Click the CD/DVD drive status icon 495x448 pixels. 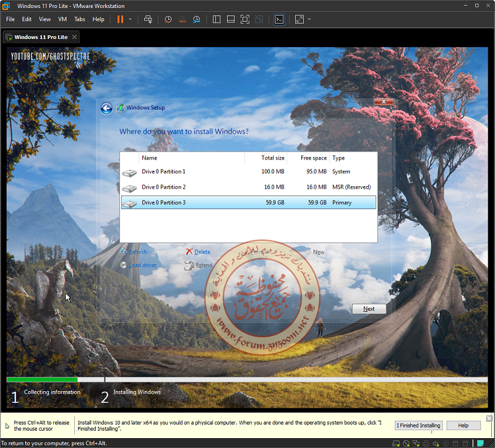(407, 444)
